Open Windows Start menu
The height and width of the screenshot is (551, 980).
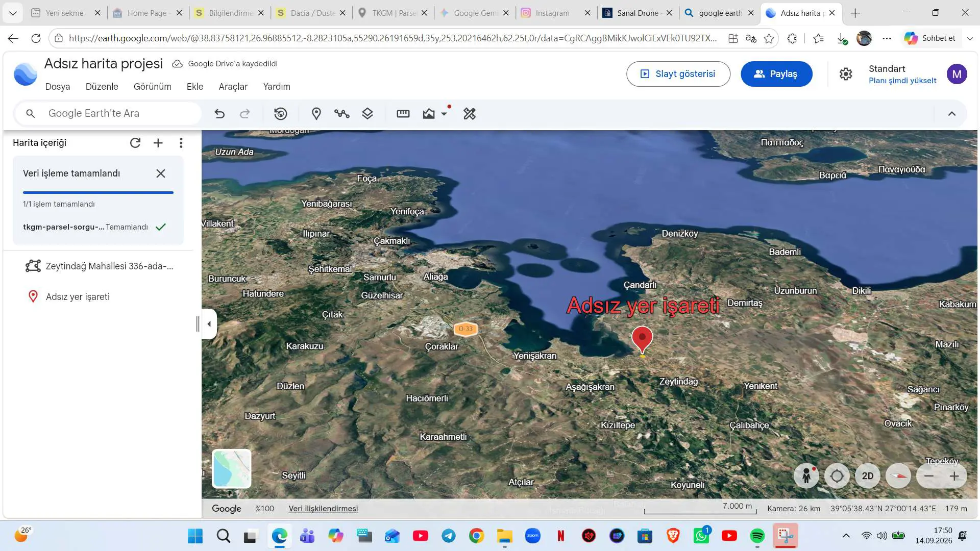[x=195, y=536]
